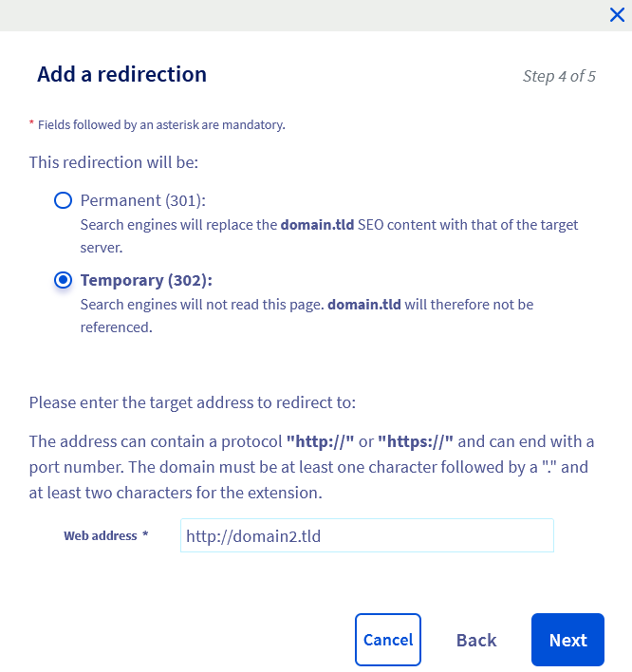Click the "Temporary (302):" option label
Viewport: 632px width, 672px height.
[x=146, y=280]
